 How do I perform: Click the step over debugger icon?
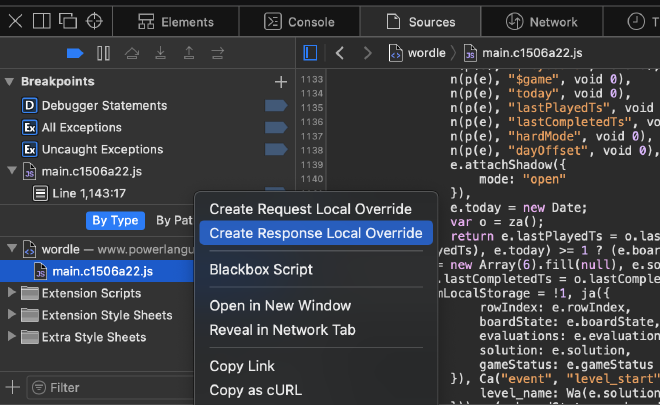click(x=132, y=53)
